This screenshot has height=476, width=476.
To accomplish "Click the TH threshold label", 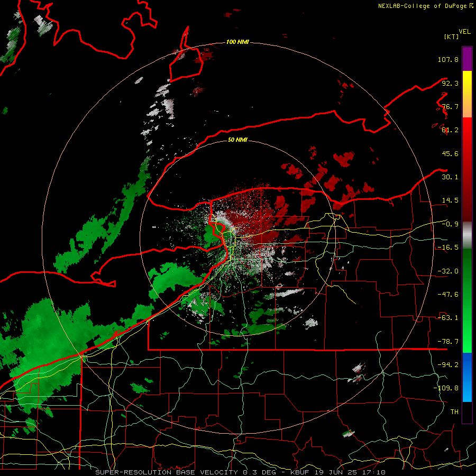I will click(454, 412).
